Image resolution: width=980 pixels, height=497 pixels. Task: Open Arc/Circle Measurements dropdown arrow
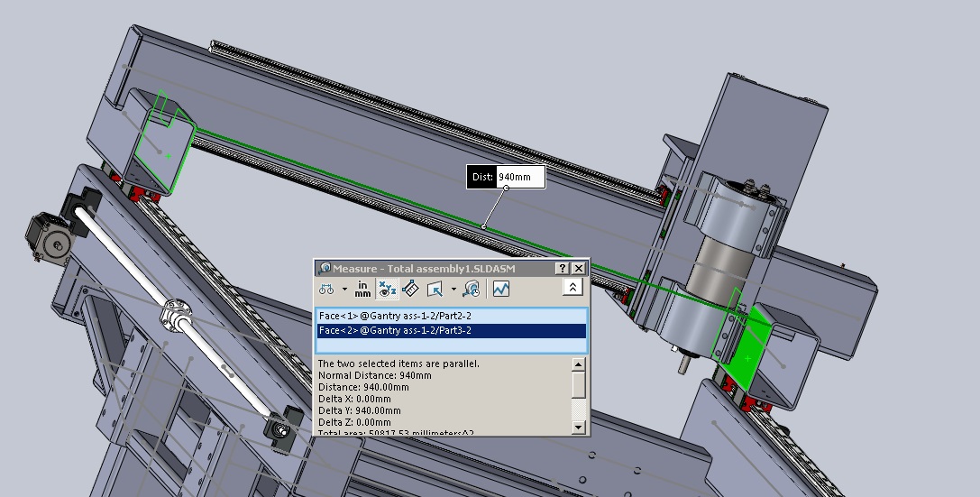point(344,290)
